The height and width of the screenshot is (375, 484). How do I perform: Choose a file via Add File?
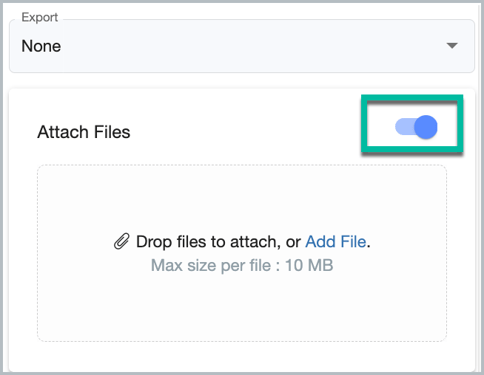[x=336, y=241]
